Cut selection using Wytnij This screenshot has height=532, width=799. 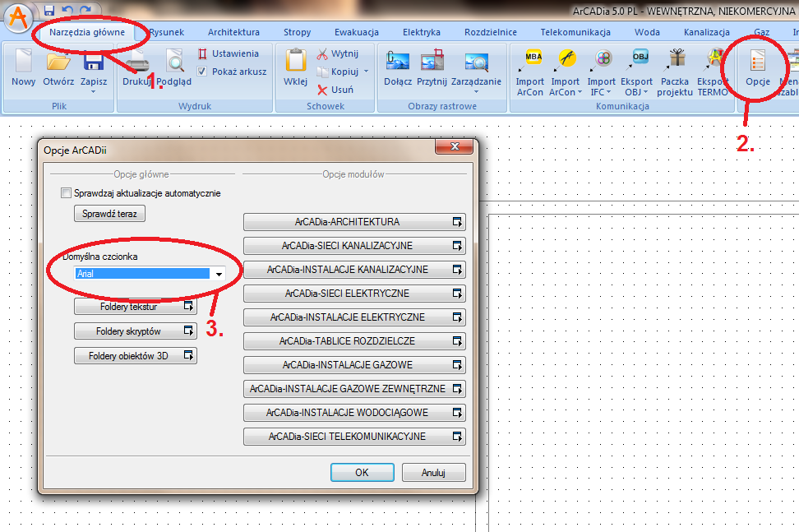coord(337,53)
